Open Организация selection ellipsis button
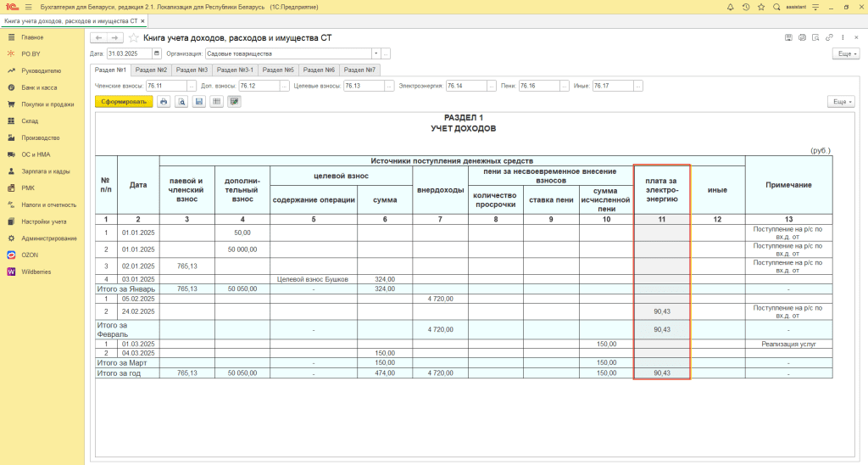 (386, 53)
